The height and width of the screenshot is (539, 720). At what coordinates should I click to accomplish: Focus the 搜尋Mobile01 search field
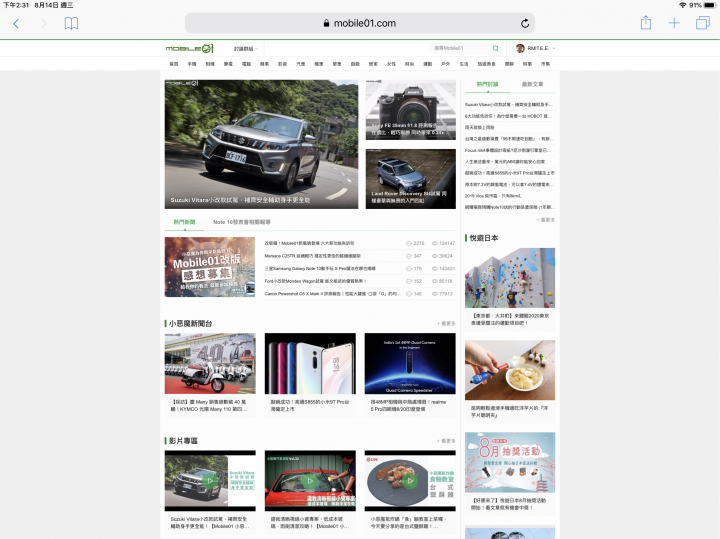point(461,48)
